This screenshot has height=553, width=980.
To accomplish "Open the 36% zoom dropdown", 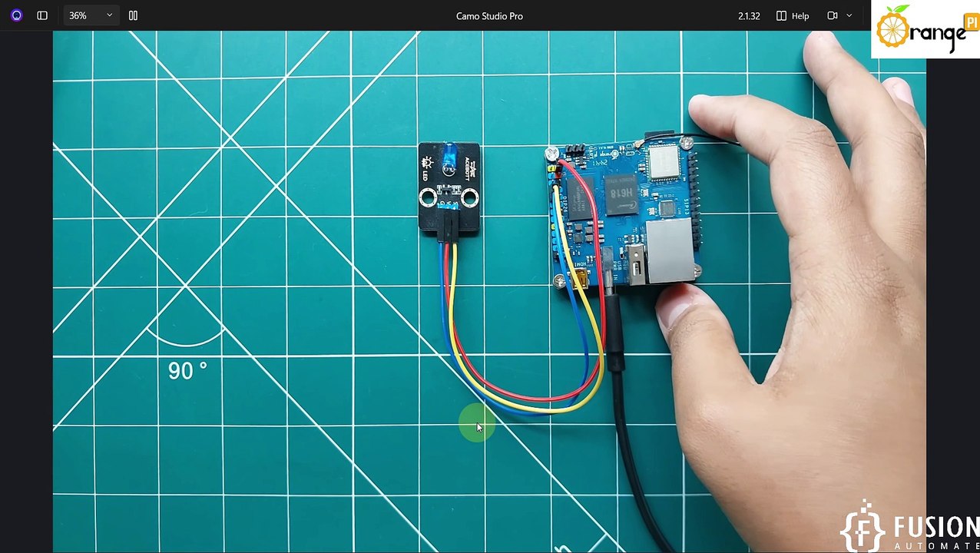I will (x=91, y=15).
